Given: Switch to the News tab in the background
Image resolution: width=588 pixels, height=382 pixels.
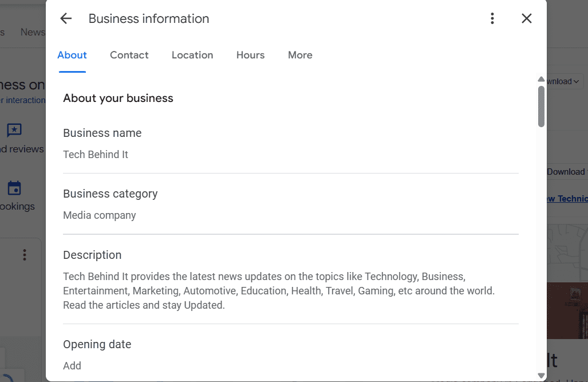Looking at the screenshot, I should 33,32.
